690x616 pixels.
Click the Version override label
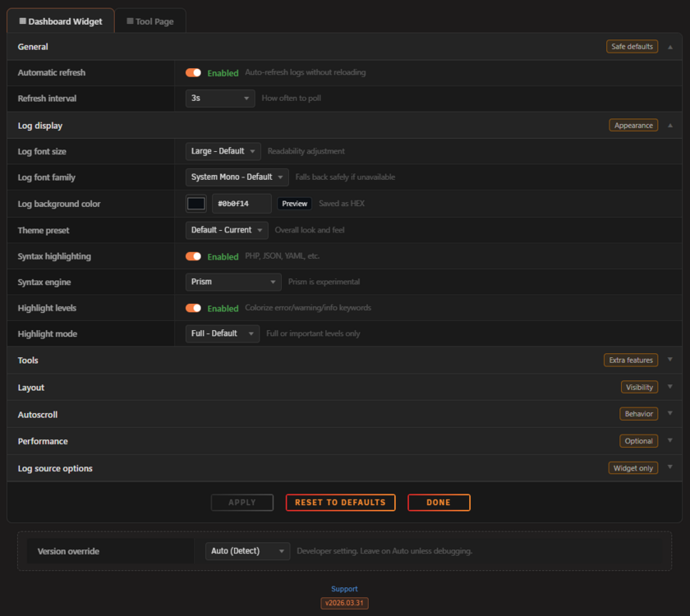pyautogui.click(x=68, y=551)
